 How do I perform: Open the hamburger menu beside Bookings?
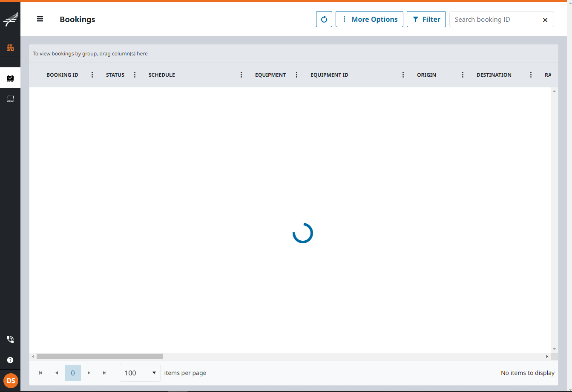pos(40,19)
